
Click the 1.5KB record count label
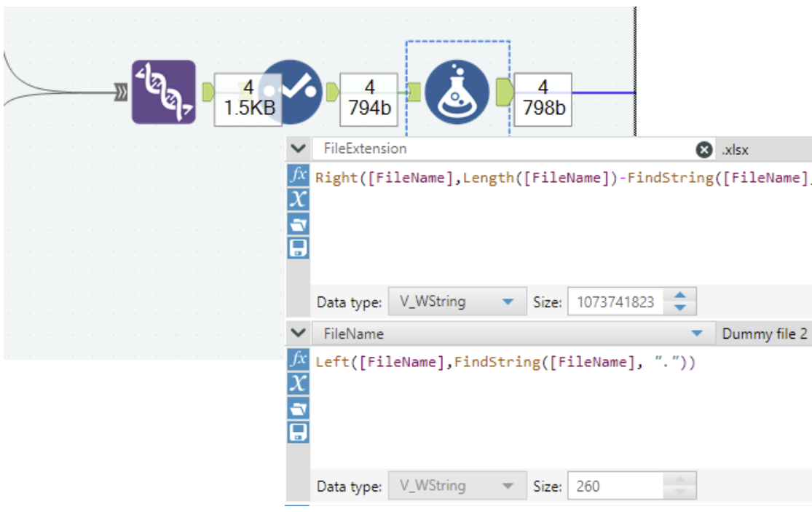tap(248, 99)
